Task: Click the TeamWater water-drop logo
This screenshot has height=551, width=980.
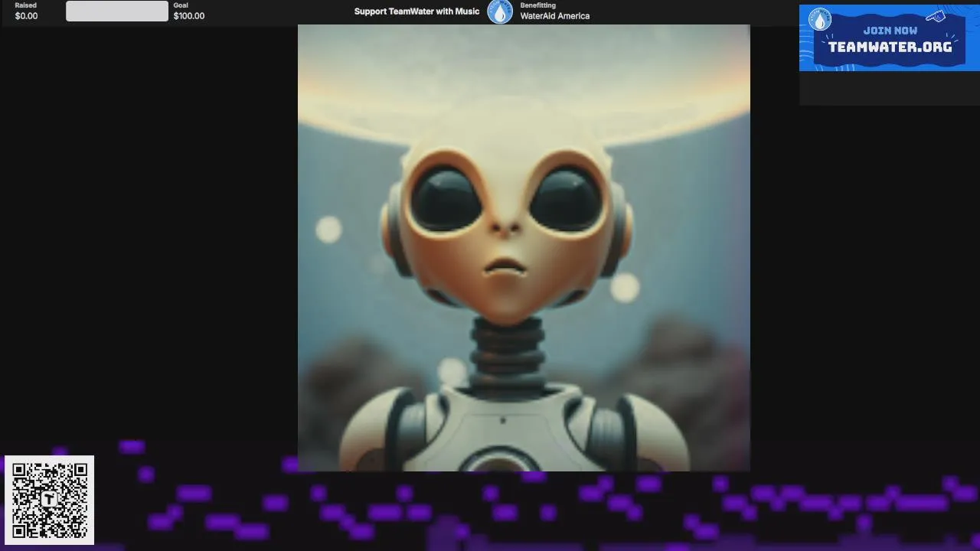Action: (500, 11)
